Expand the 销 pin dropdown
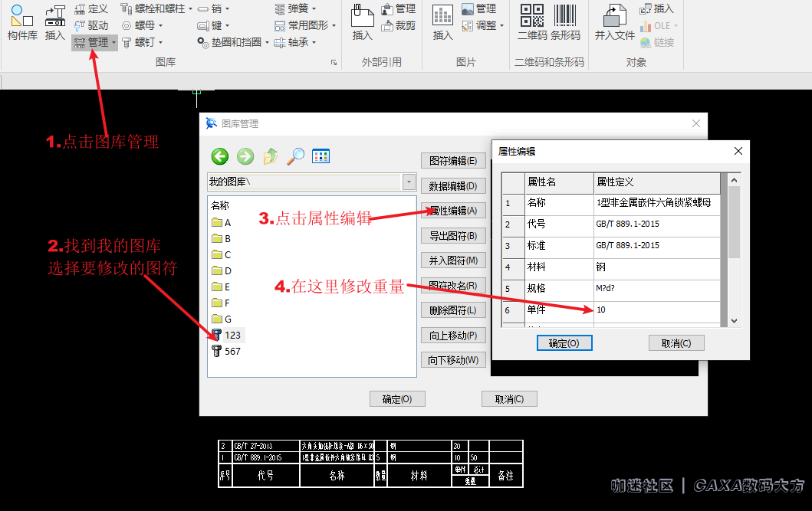812x511 pixels. tap(227, 8)
